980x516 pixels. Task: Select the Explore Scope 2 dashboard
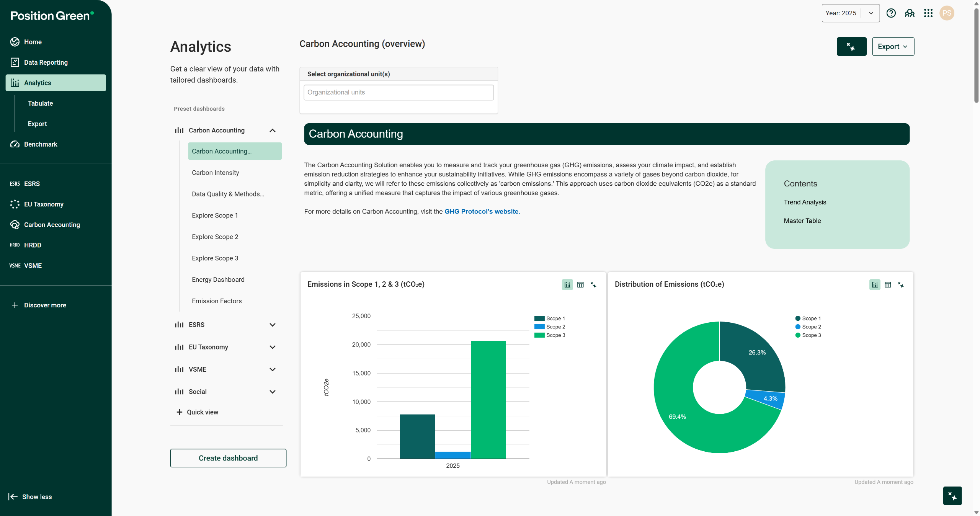pyautogui.click(x=215, y=237)
